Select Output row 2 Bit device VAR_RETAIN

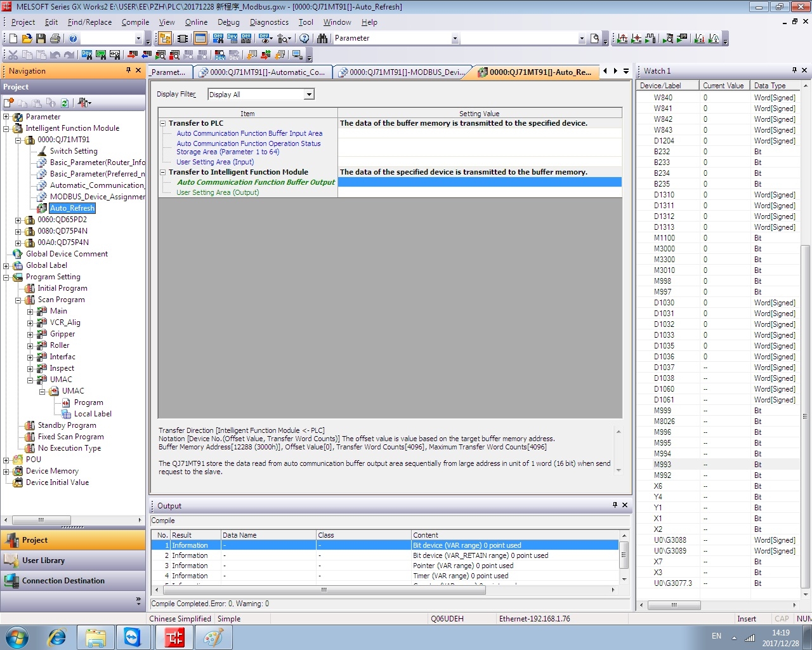384,555
